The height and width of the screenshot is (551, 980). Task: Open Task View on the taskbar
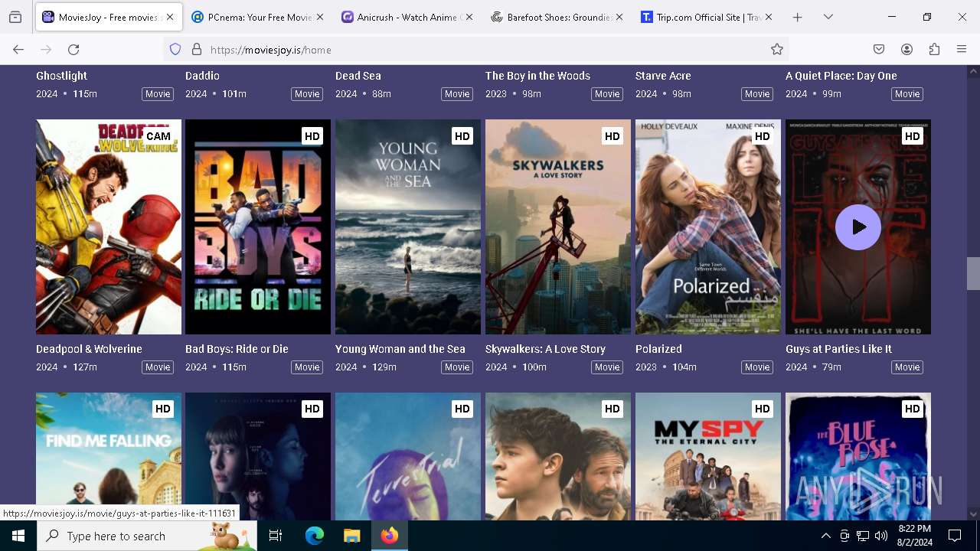pyautogui.click(x=276, y=536)
